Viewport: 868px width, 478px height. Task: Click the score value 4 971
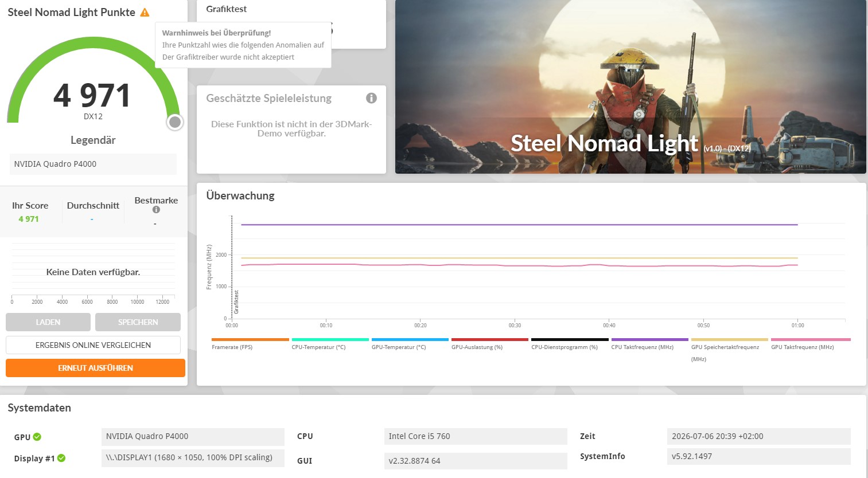(x=92, y=95)
